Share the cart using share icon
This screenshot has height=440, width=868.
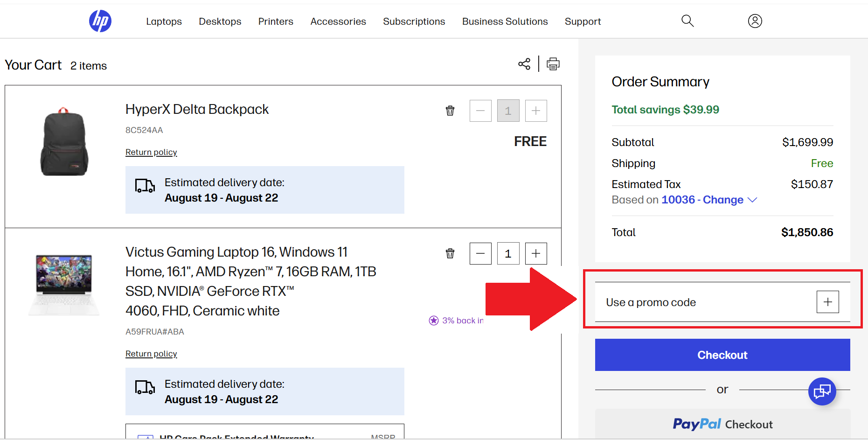(524, 64)
